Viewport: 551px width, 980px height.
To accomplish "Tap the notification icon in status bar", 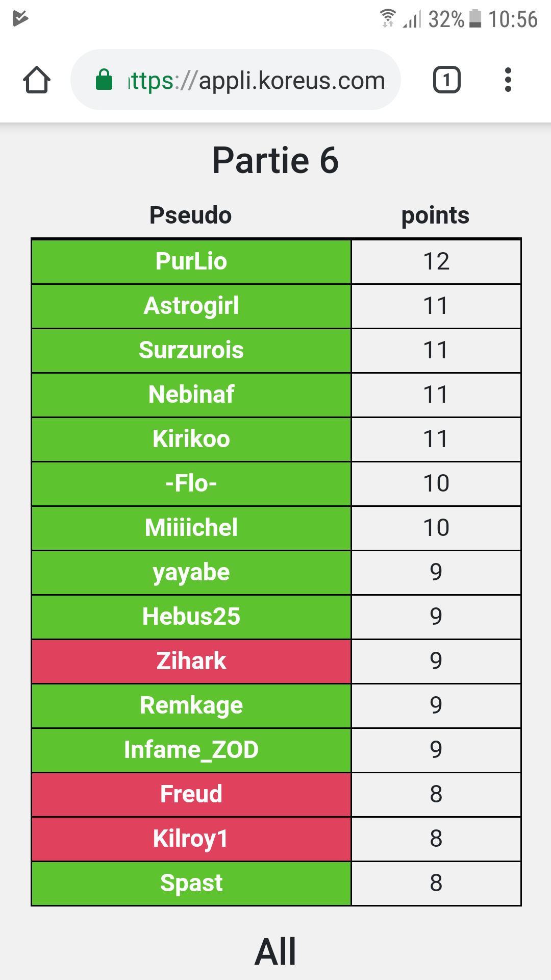I will (20, 18).
